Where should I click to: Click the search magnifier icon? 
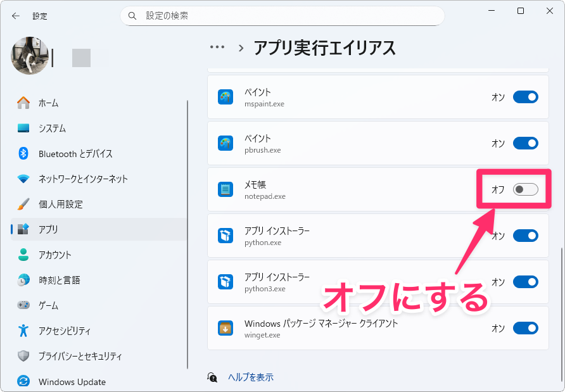click(x=132, y=16)
